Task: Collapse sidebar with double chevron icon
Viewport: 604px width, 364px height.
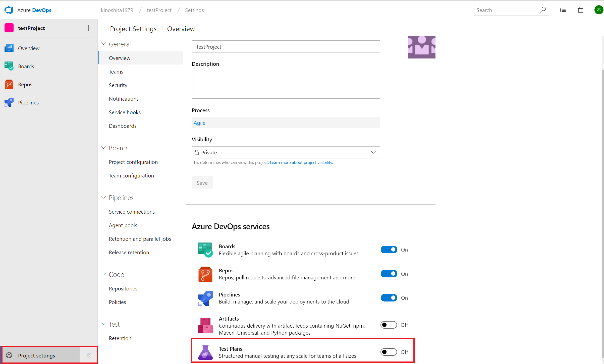Action: [x=89, y=355]
